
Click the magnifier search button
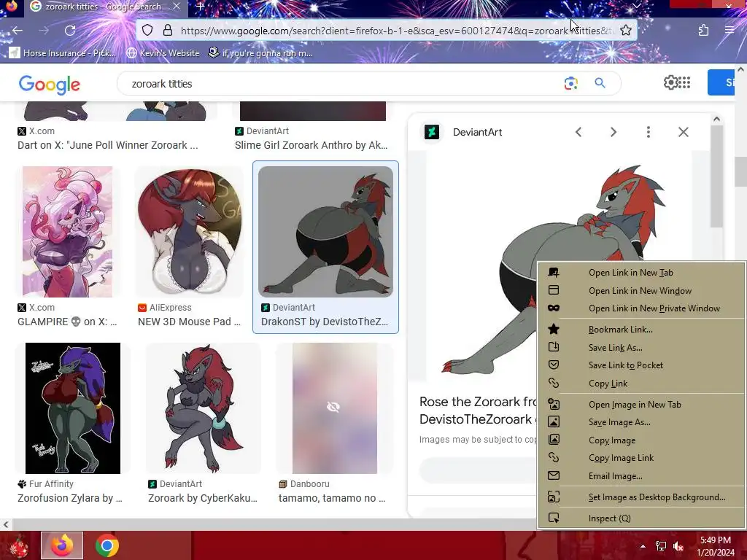click(x=600, y=83)
